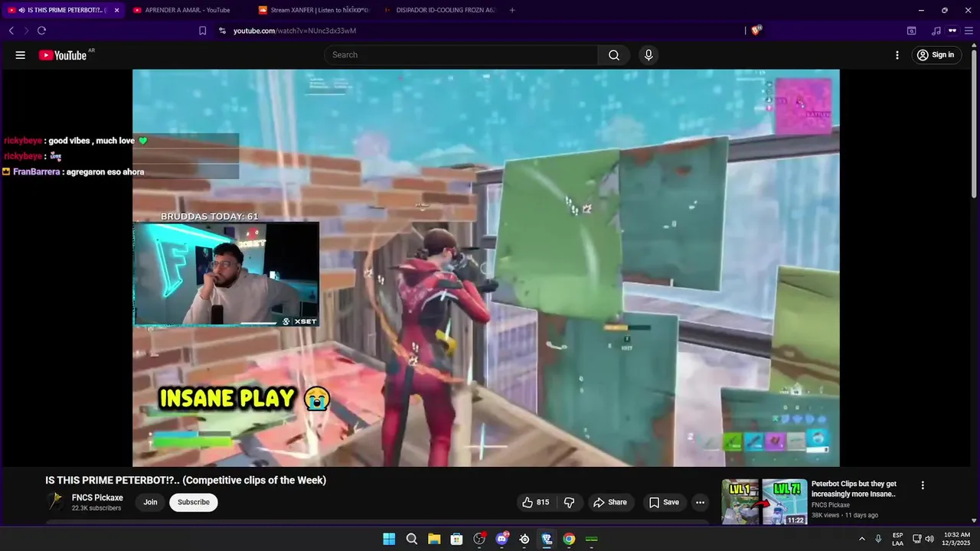The width and height of the screenshot is (980, 551).
Task: Open a new browser tab
Action: 512,10
